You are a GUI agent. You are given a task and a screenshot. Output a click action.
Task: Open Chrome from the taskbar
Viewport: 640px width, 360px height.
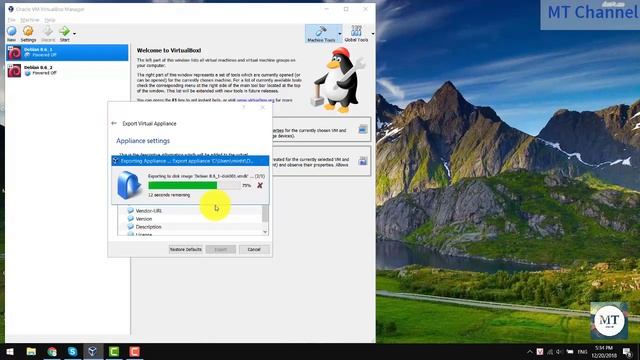click(52, 351)
